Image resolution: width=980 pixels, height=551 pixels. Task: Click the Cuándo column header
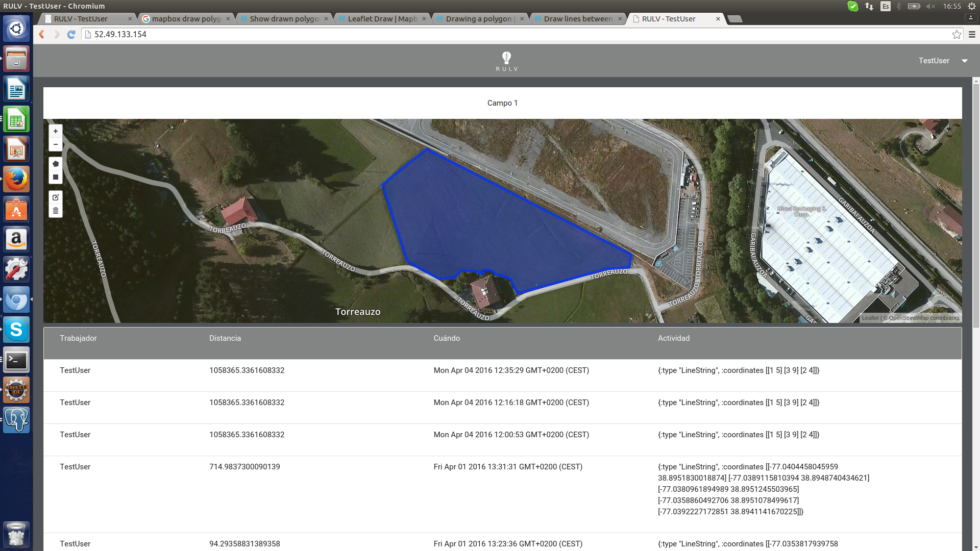[447, 338]
